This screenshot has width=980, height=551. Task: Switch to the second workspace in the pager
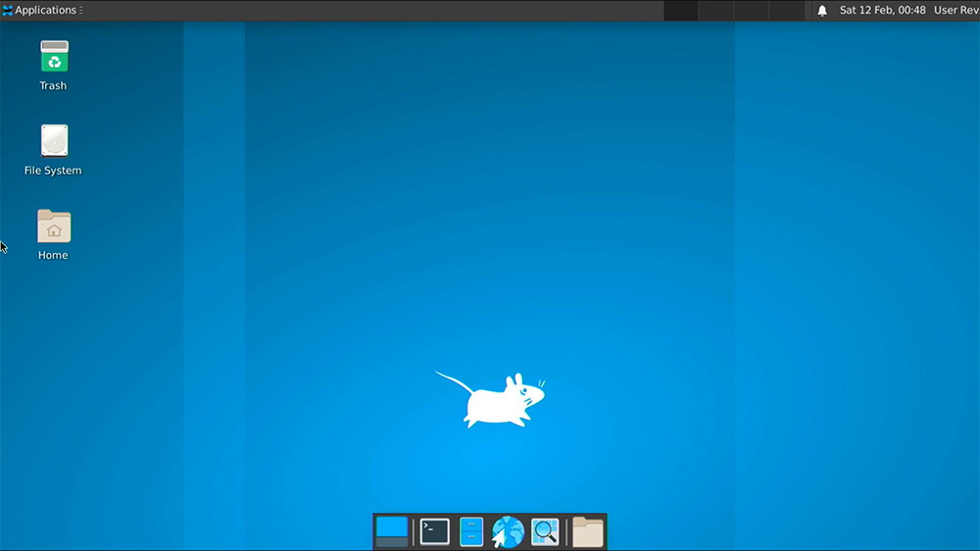coord(715,11)
